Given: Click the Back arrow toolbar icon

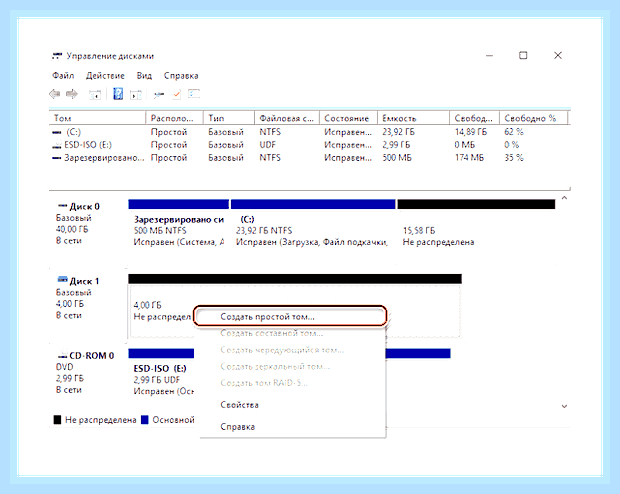Looking at the screenshot, I should click(55, 94).
